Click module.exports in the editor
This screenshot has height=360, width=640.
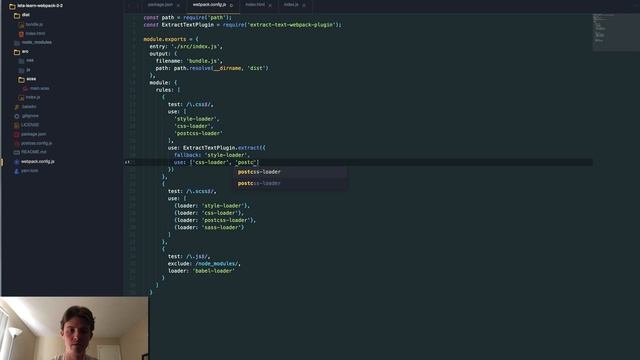(x=165, y=40)
